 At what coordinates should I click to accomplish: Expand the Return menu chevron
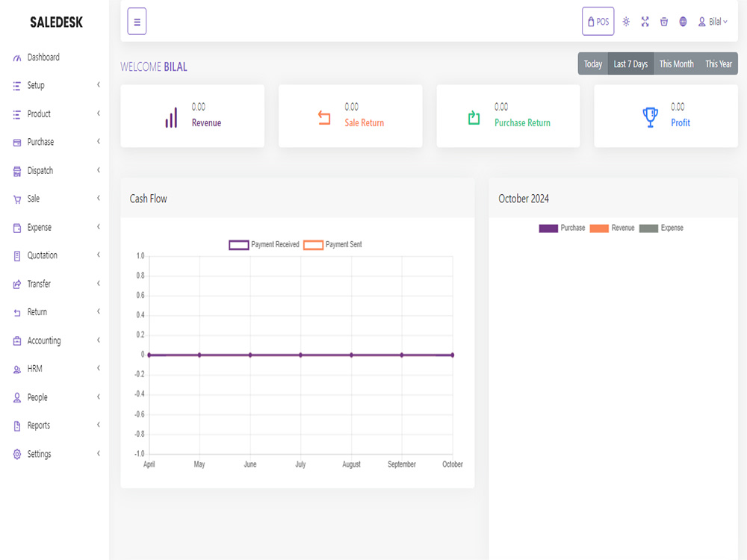(99, 311)
